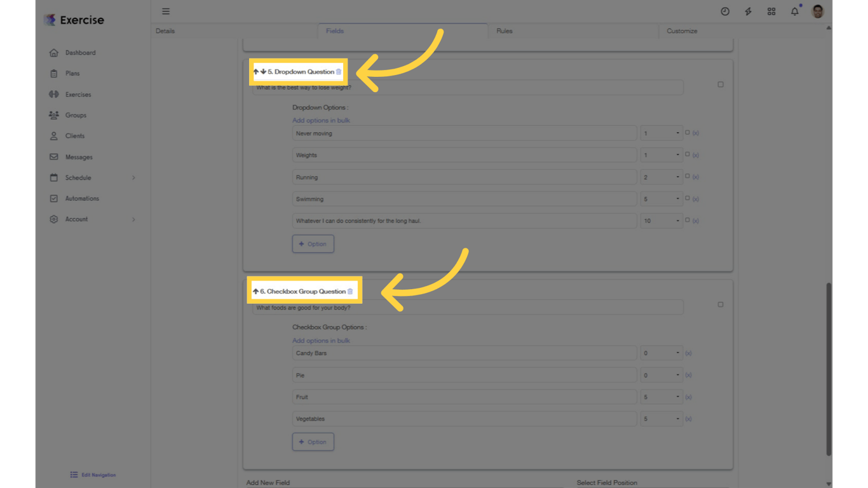
Task: Open the Messages inbox
Action: pos(79,157)
